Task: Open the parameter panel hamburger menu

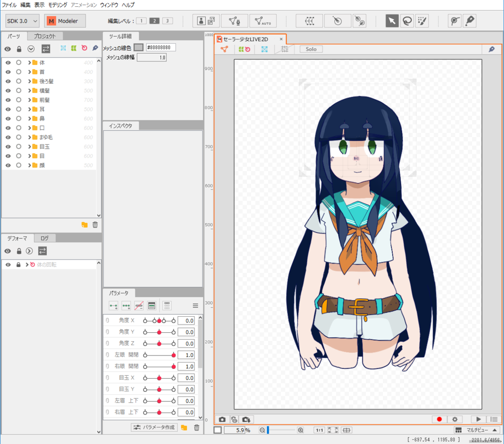Action: click(x=195, y=306)
